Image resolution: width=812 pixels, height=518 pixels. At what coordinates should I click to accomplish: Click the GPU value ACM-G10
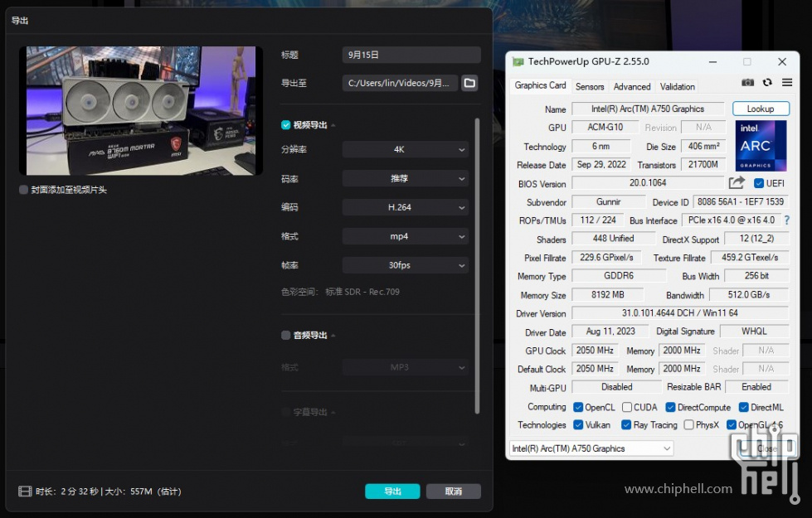click(x=605, y=128)
